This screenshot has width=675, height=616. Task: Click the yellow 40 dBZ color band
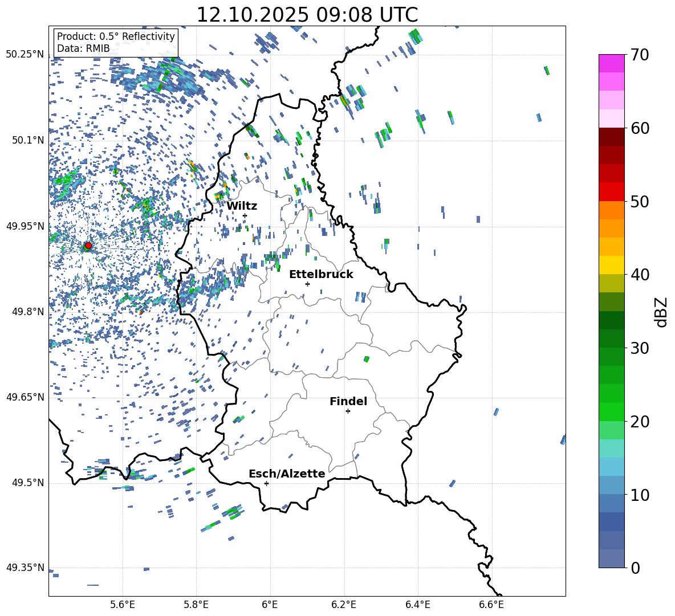tap(611, 265)
